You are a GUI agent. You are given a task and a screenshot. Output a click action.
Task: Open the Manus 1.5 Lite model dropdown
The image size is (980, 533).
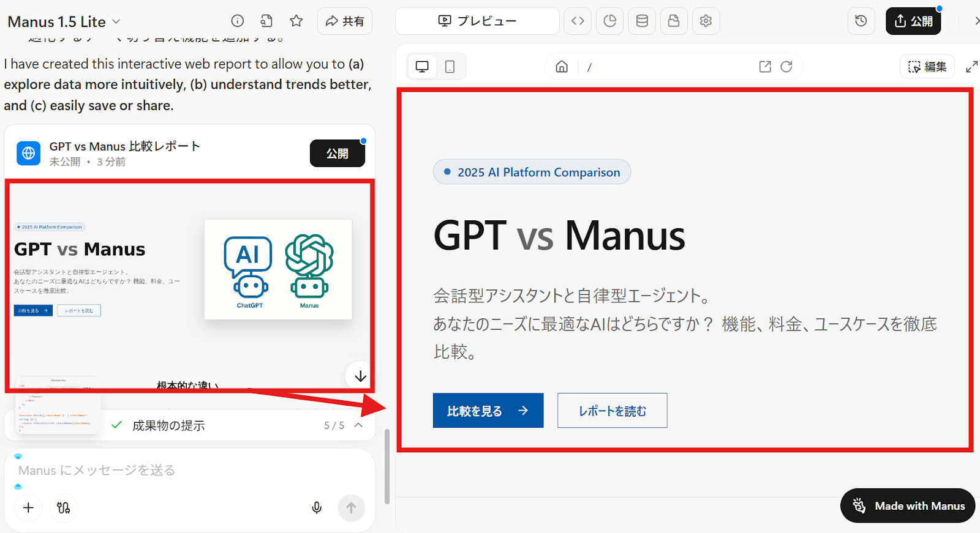64,21
